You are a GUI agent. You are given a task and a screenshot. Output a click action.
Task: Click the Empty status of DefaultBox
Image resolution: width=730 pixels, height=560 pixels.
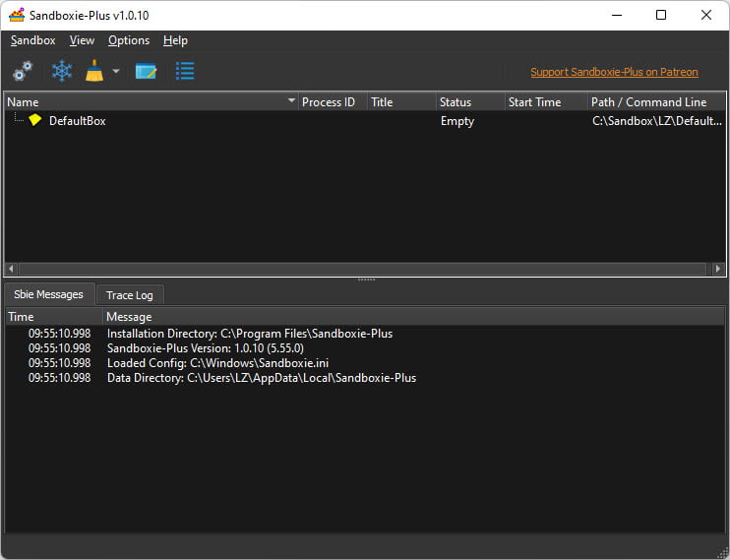(457, 121)
